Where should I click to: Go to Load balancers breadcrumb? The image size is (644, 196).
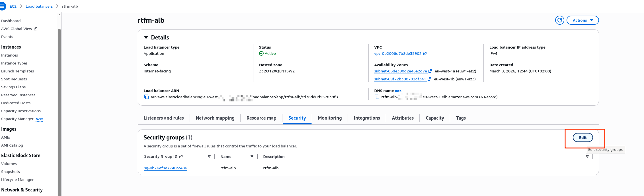pyautogui.click(x=39, y=6)
